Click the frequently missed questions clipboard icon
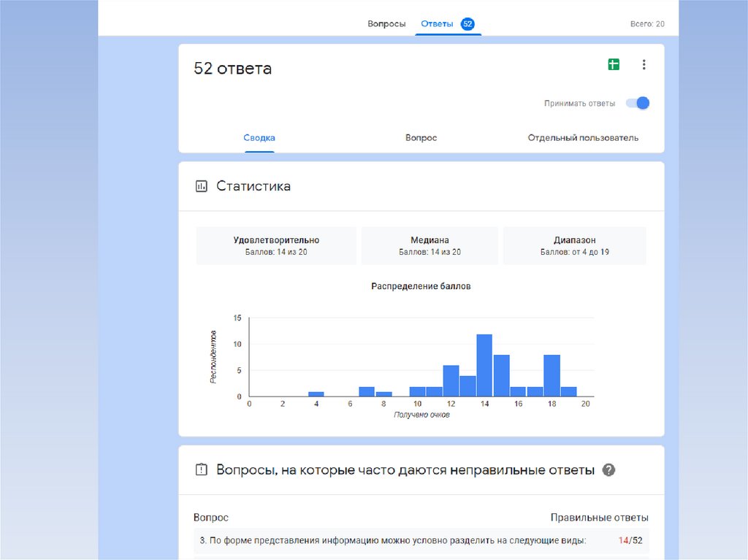Viewport: 748px width, 560px height. point(202,469)
